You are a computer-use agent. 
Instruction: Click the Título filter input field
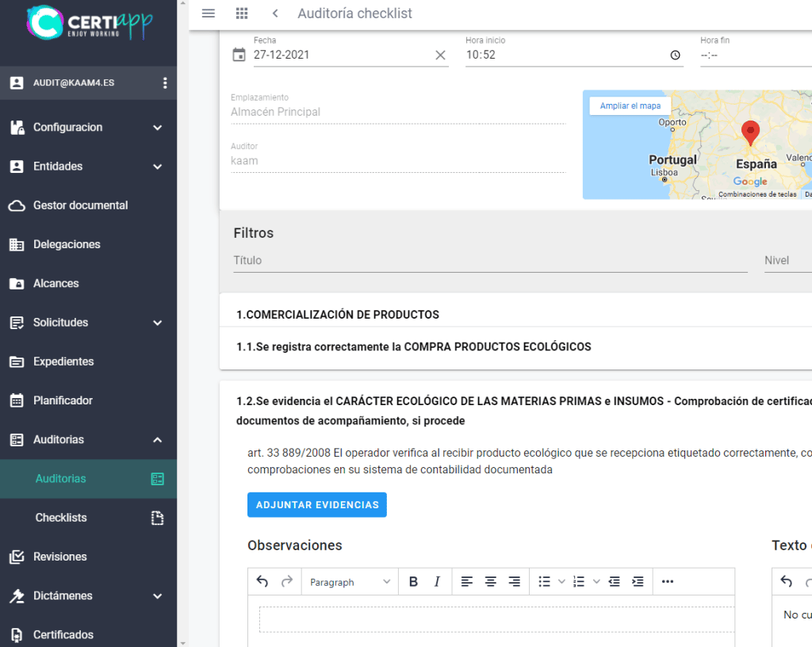coord(489,260)
